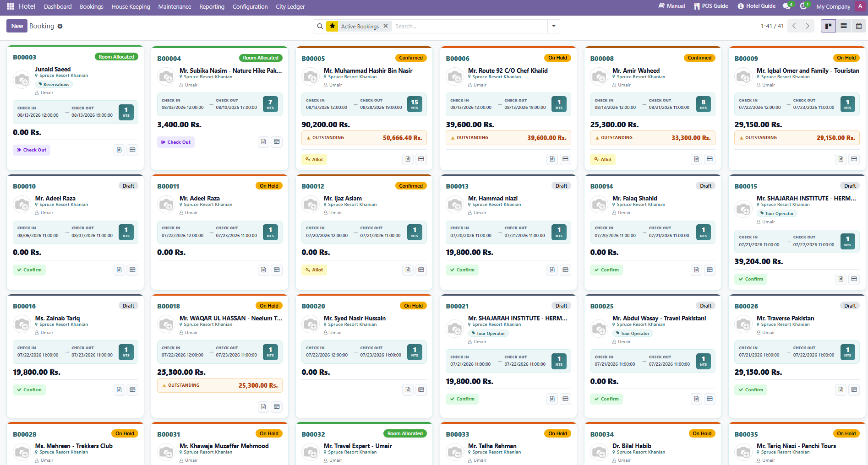Go to previous page of bookings
Viewport: 868px width, 465px height.
[x=794, y=26]
